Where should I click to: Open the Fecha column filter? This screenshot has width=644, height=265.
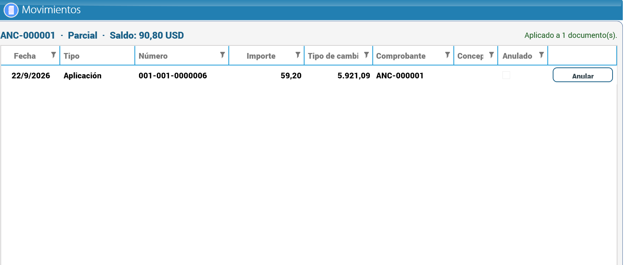click(x=53, y=55)
